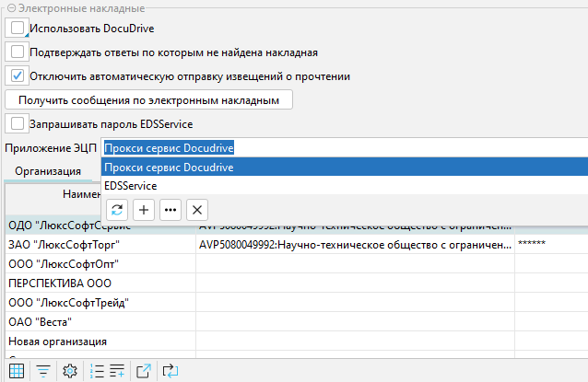Click the looped arrows icon in bottom toolbar
Image resolution: width=588 pixels, height=382 pixels.
[171, 371]
